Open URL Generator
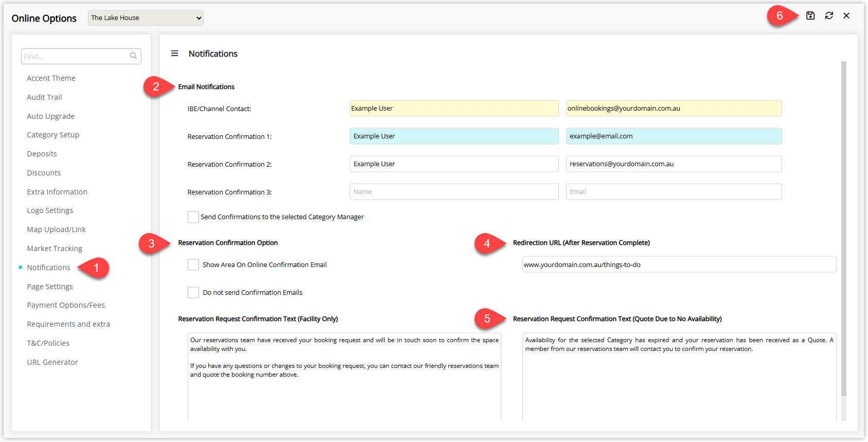 point(52,362)
